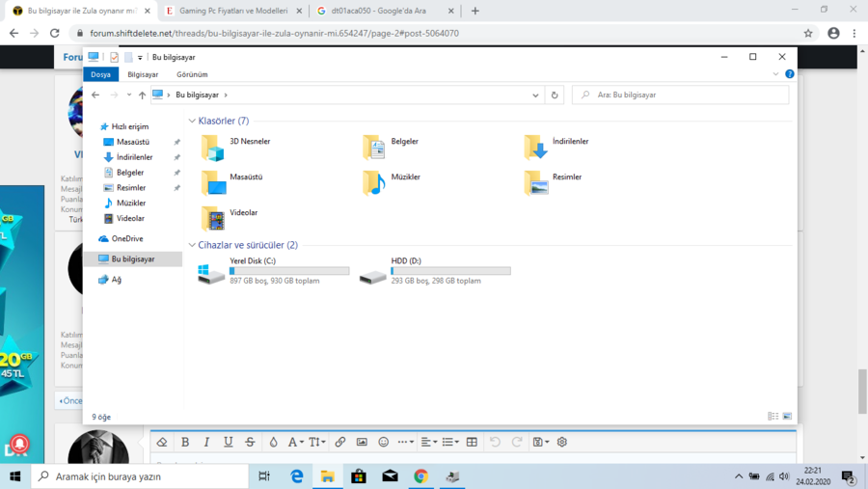Open quick access toolbar customize dropdown
The width and height of the screenshot is (868, 489).
tap(140, 57)
